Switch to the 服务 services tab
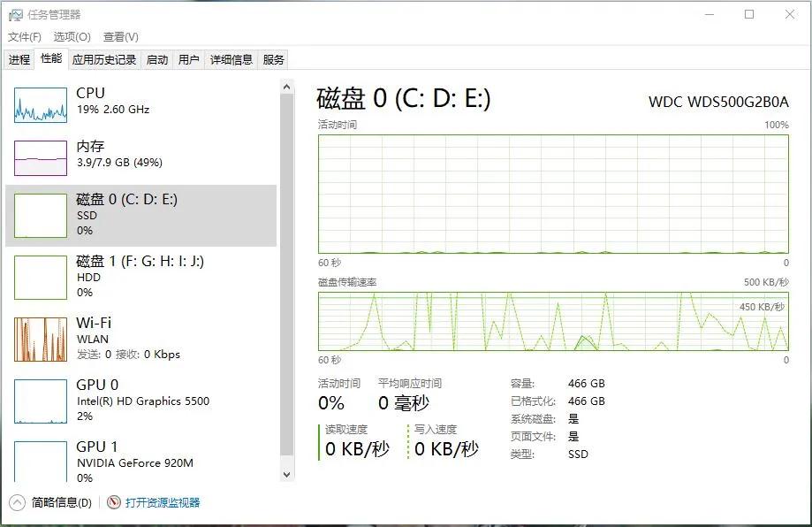The image size is (812, 527). coord(273,59)
